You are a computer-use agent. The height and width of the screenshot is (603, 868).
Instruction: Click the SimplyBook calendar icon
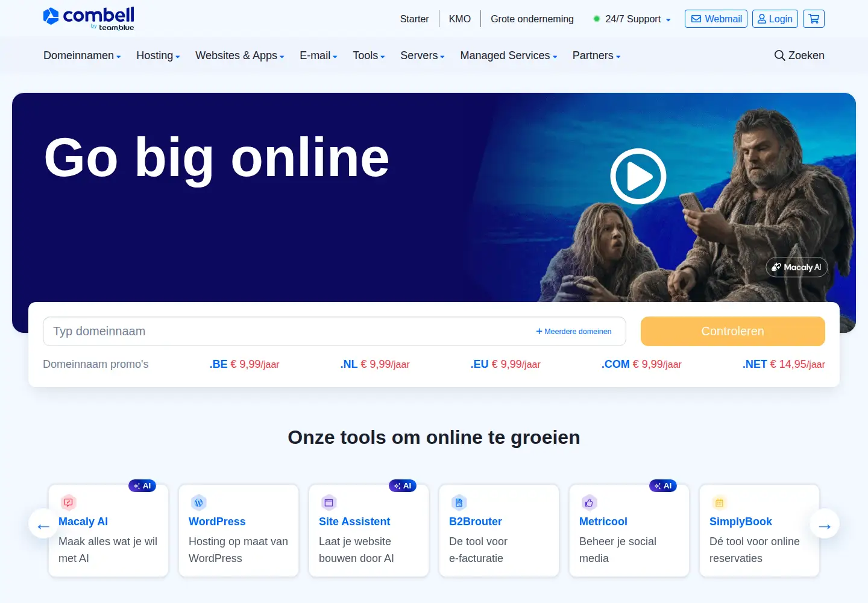[x=719, y=502]
